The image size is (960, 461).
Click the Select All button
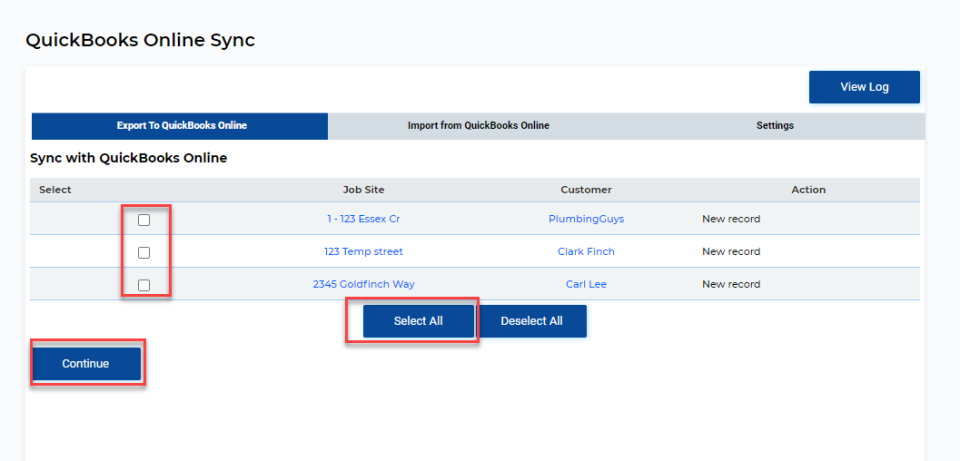418,321
